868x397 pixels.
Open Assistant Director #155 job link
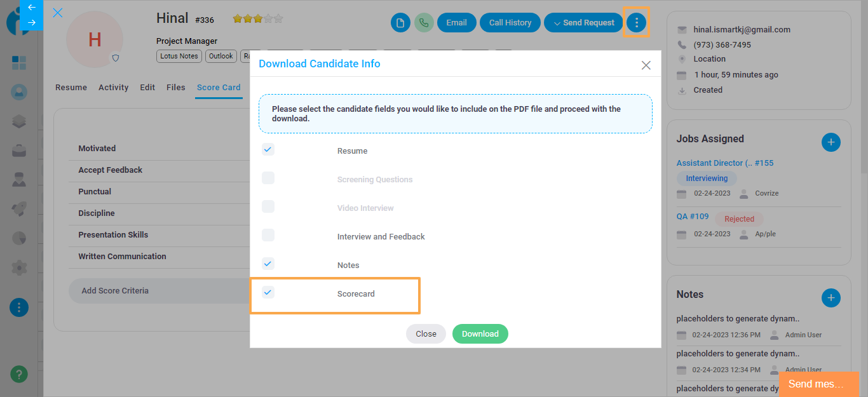725,163
